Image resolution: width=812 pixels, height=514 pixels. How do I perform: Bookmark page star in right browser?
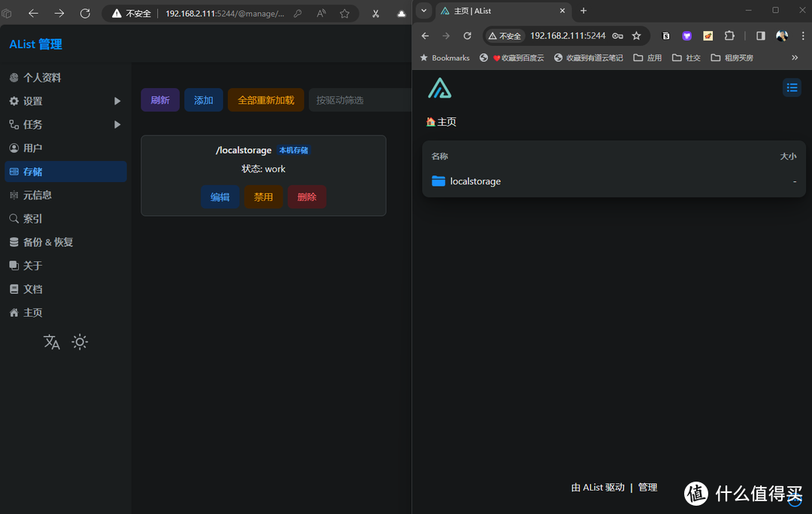[637, 36]
